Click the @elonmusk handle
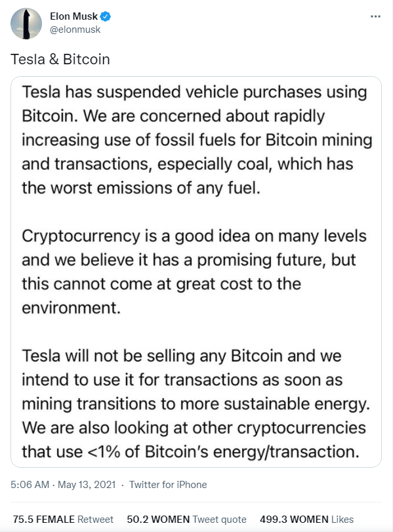393x532 pixels. coord(75,30)
